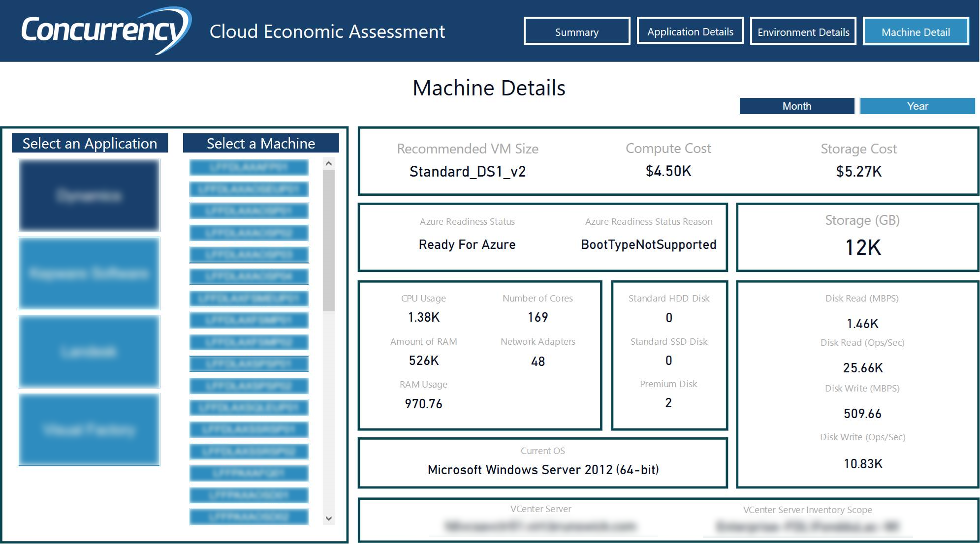Click the 526K RAM amount value
This screenshot has width=980, height=544.
pos(424,361)
